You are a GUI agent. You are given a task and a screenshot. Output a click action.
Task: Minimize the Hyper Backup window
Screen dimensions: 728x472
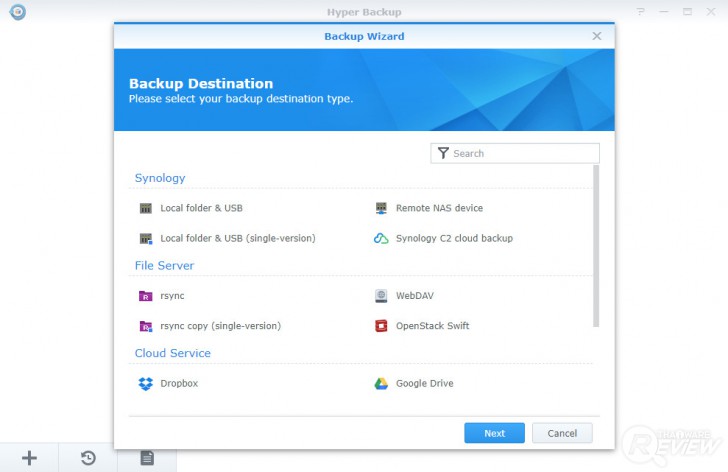(664, 12)
